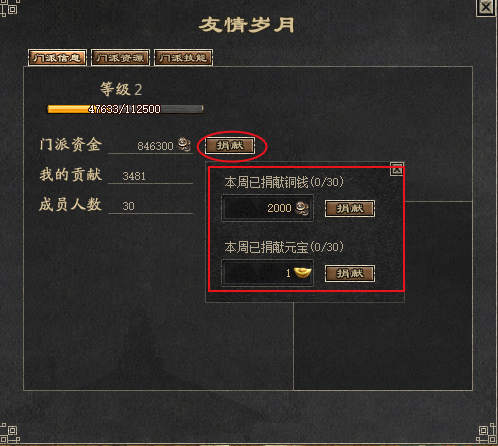Select the 门派技能 tab
The image size is (498, 446).
(183, 58)
